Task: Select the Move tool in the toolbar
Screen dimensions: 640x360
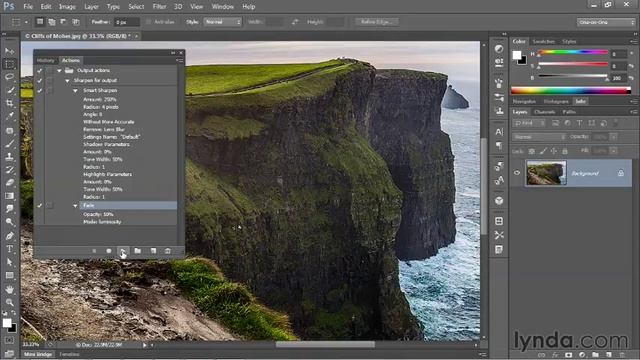Action: pos(9,51)
